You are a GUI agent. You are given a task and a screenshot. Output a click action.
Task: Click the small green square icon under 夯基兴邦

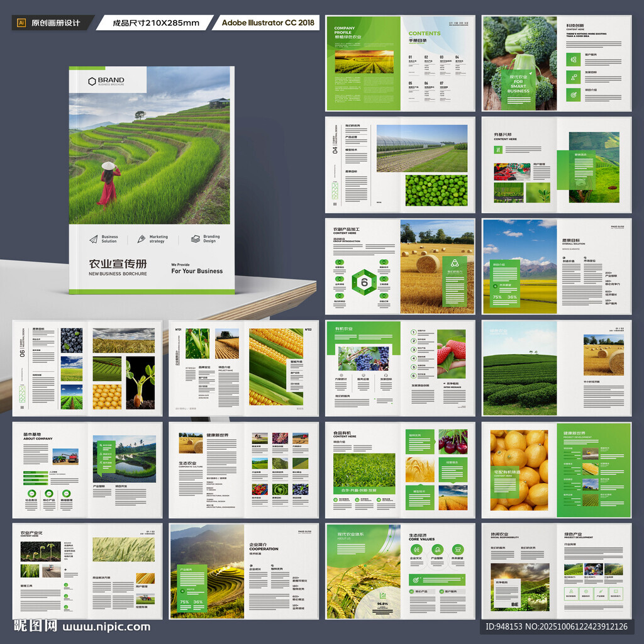(498, 150)
